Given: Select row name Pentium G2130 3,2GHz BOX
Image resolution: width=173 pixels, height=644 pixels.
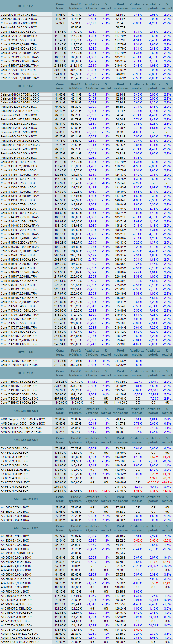Looking at the screenshot, I should click(x=19, y=27).
